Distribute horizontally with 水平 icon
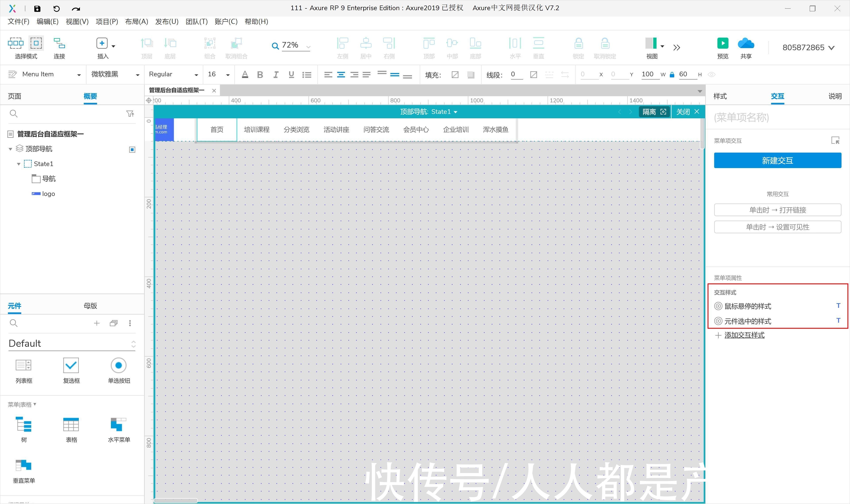The height and width of the screenshot is (504, 850). pos(515,43)
